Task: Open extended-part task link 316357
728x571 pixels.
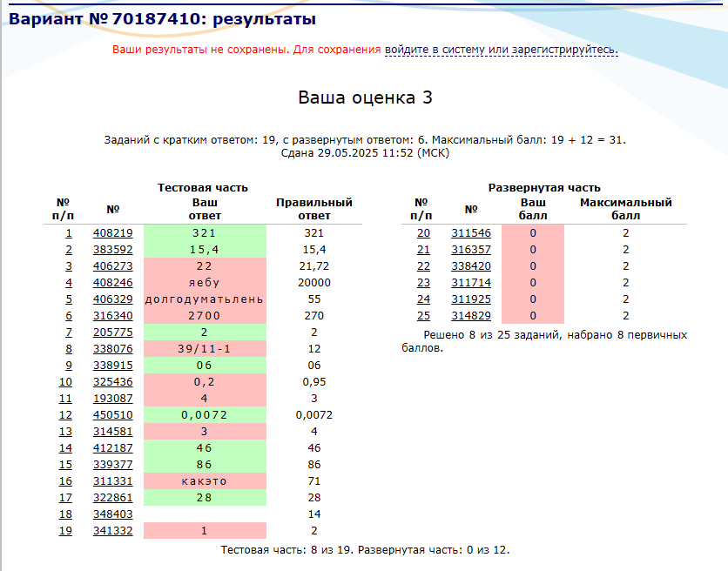Action: point(471,250)
